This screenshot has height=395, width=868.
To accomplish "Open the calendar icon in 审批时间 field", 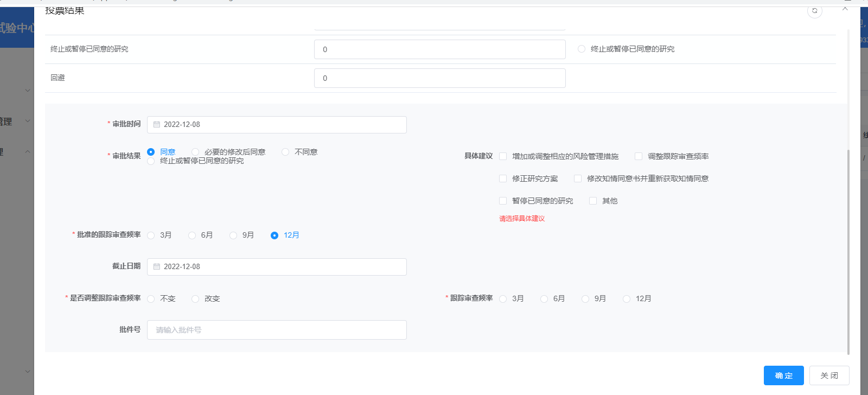I will coord(157,125).
